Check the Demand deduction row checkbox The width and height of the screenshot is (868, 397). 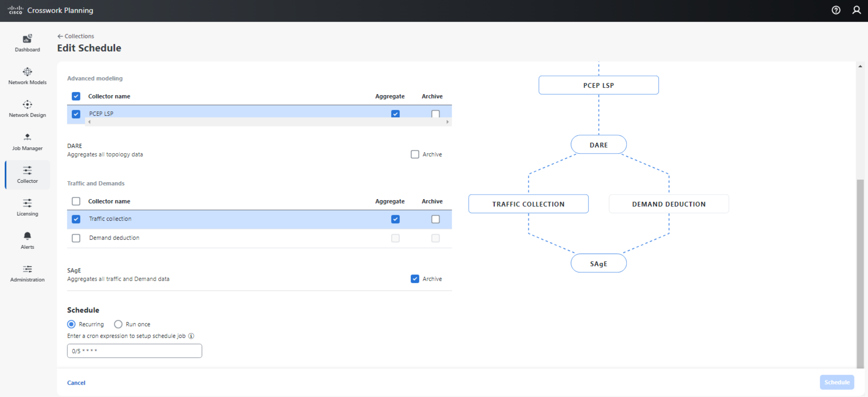point(76,238)
